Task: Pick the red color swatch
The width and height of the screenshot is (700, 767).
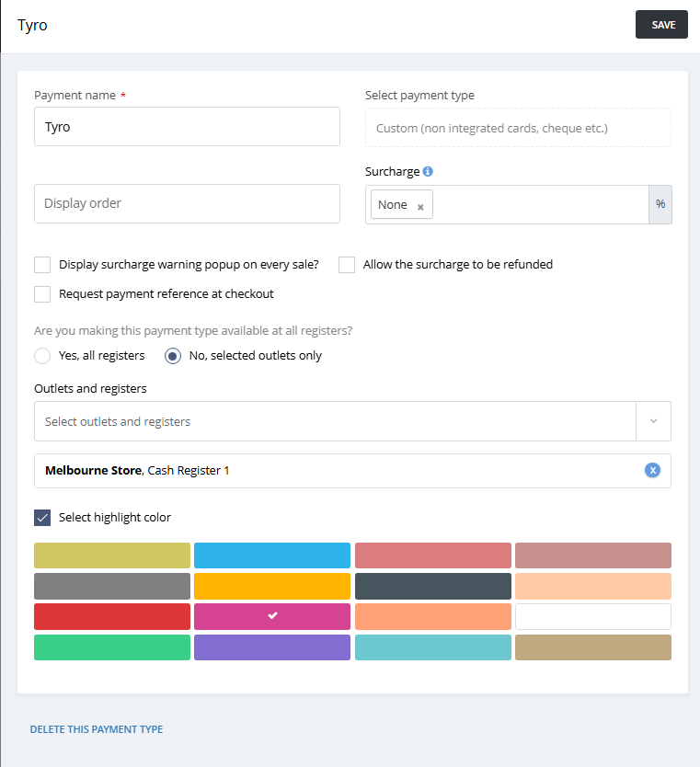Action: coord(112,616)
